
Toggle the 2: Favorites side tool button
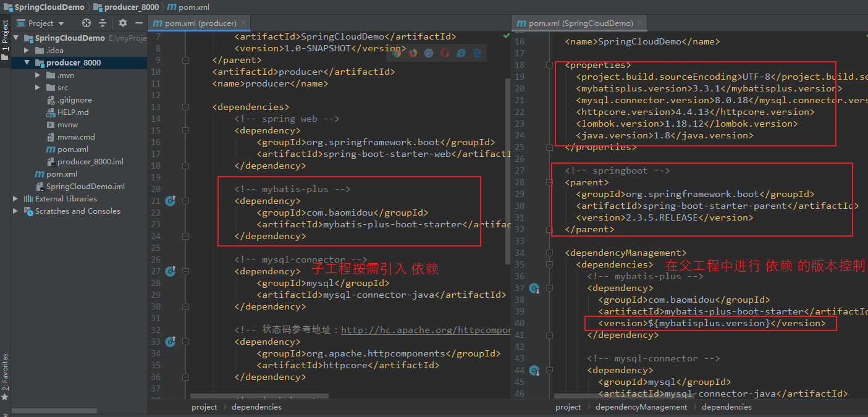[x=5, y=377]
